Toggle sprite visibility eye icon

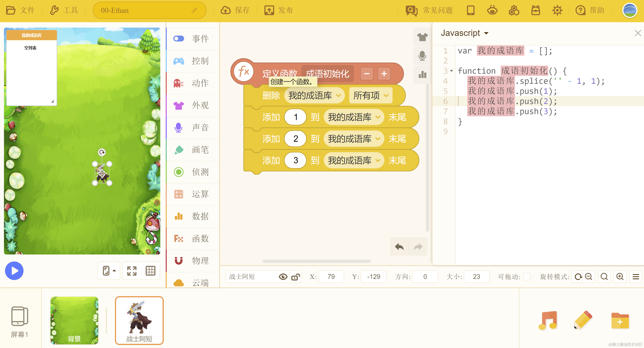[283, 277]
